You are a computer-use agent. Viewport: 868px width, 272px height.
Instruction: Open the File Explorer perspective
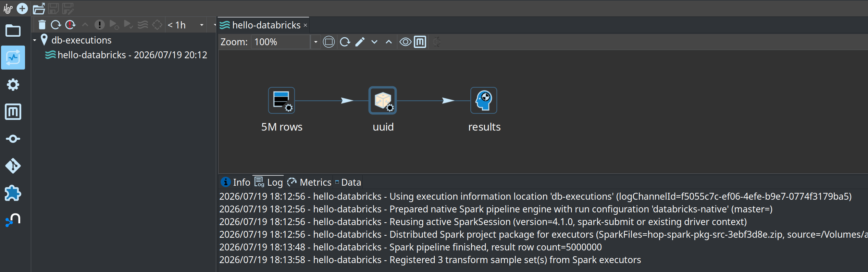click(x=13, y=31)
